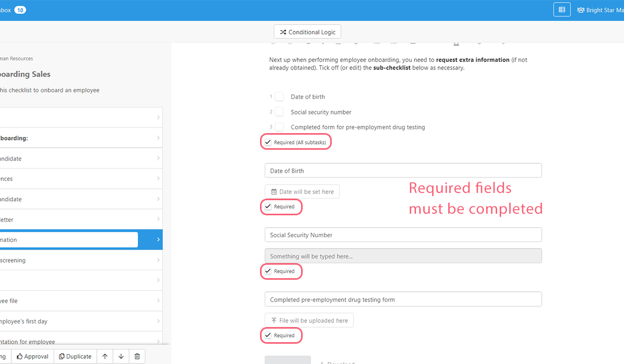
Task: Toggle Required (All subtasks) checkbox
Action: tap(268, 142)
